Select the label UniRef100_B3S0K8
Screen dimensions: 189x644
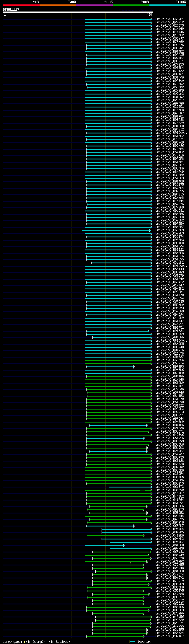[x=170, y=588]
